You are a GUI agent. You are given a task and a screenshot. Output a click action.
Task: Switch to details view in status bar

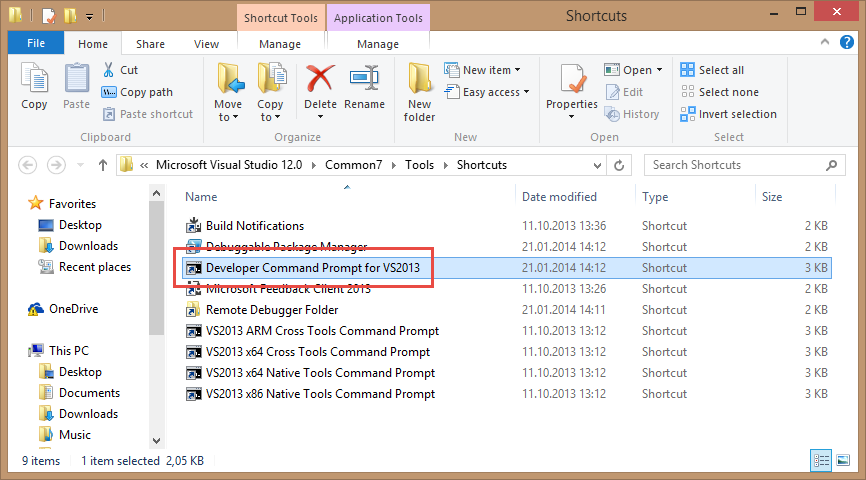[x=821, y=460]
